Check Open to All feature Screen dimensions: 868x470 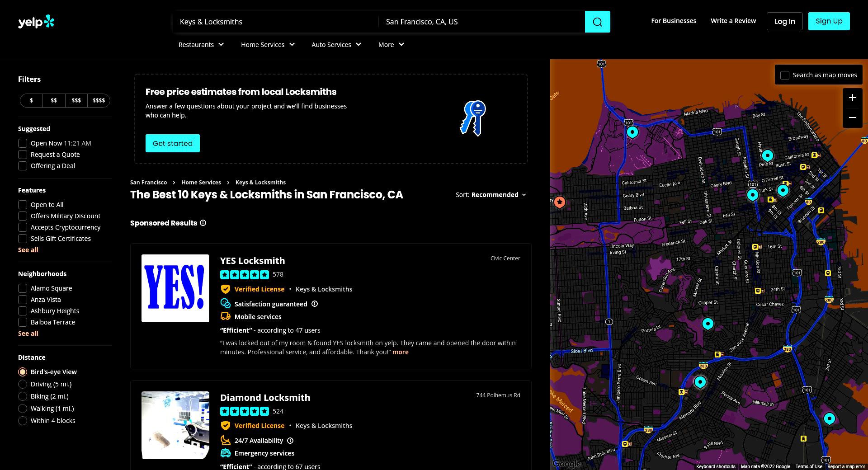tap(23, 205)
